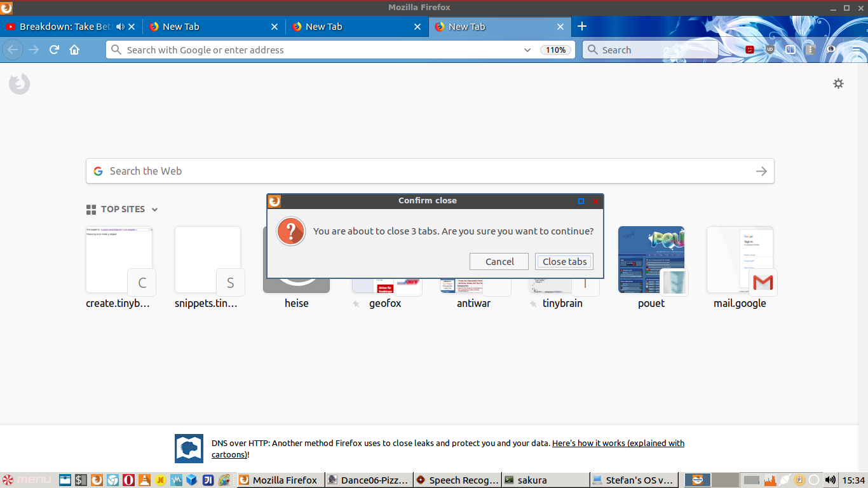Cancel the confirm close dialog
The image size is (868, 488).
tap(499, 262)
